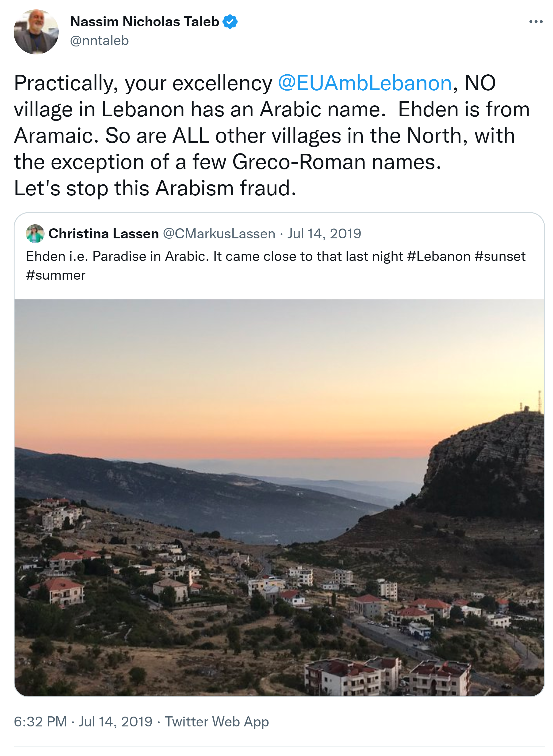This screenshot has height=756, width=553.
Task: Click the quoted tweet's Jul 14, 2019 date
Action: (x=324, y=234)
